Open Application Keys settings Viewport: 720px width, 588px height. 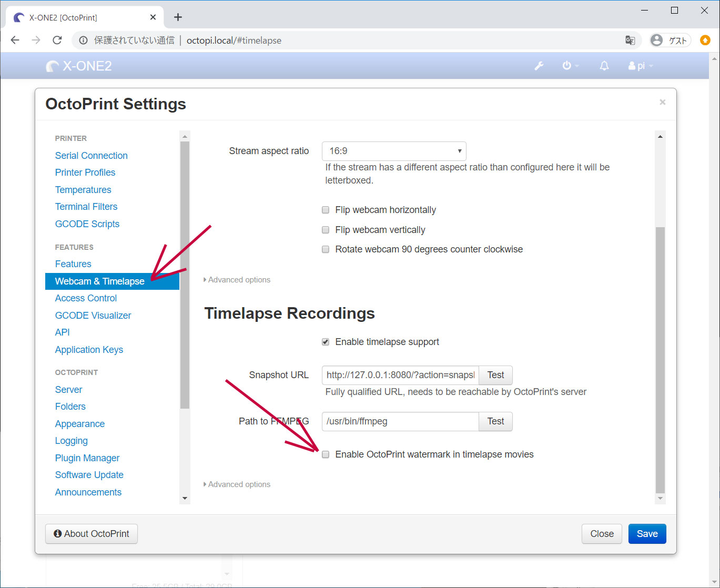[89, 350]
